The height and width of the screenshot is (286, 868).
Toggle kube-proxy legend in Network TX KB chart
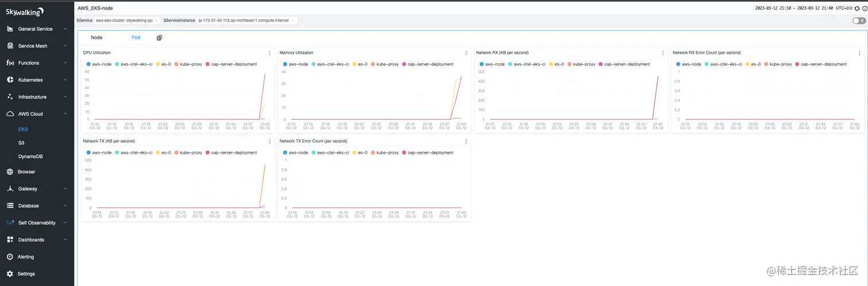tap(188, 152)
